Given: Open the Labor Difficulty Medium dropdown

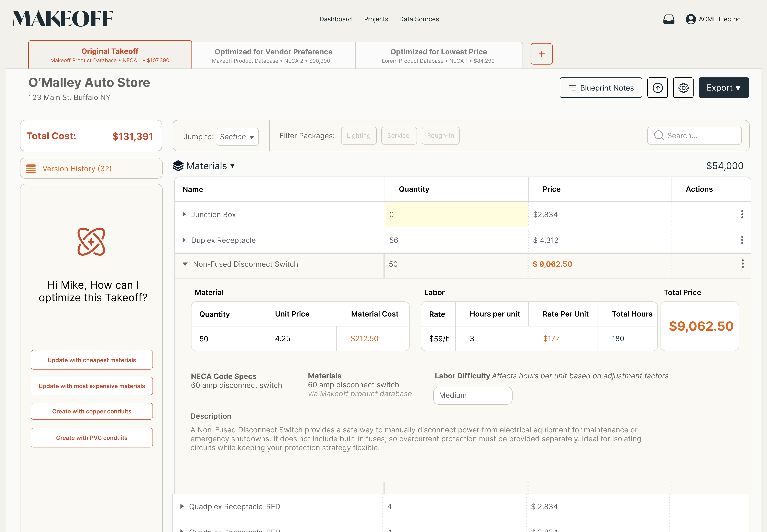Looking at the screenshot, I should pos(473,395).
